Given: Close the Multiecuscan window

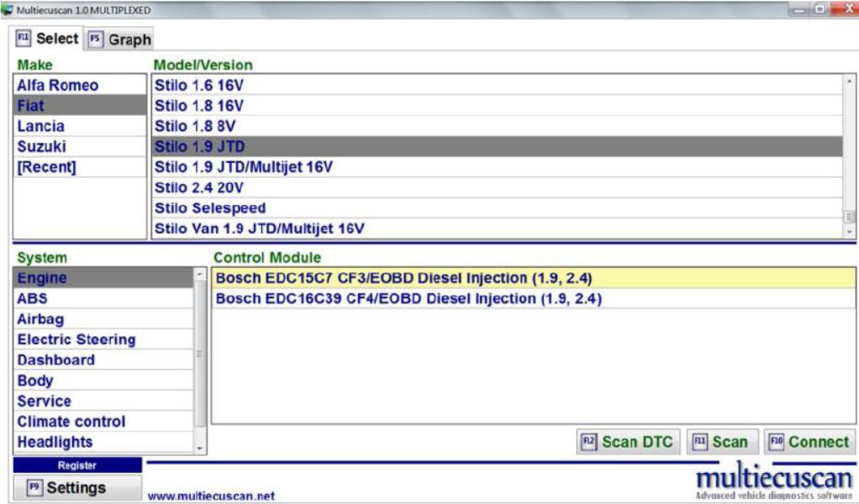Looking at the screenshot, I should click(x=844, y=8).
